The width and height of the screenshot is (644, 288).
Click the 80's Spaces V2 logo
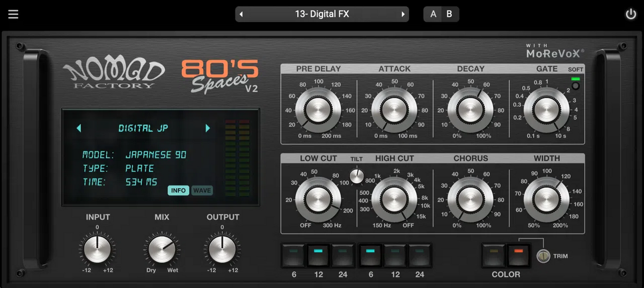pos(219,76)
